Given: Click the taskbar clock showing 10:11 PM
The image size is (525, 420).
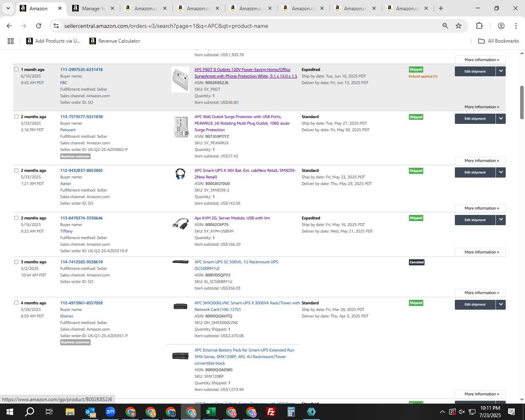Looking at the screenshot, I should (490, 412).
